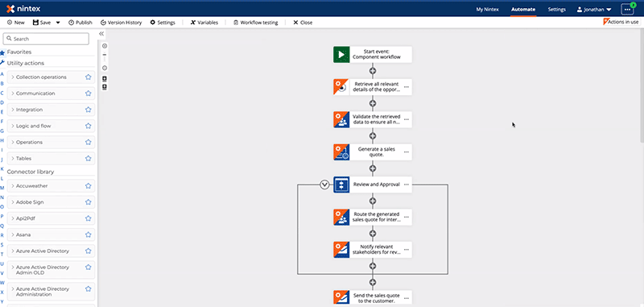Add action below Review and Approval header
Viewport: 644px width, 307px height.
coord(373,201)
